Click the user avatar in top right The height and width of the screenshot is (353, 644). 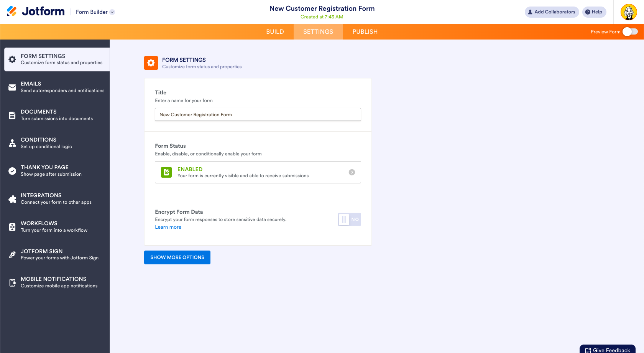tap(629, 12)
